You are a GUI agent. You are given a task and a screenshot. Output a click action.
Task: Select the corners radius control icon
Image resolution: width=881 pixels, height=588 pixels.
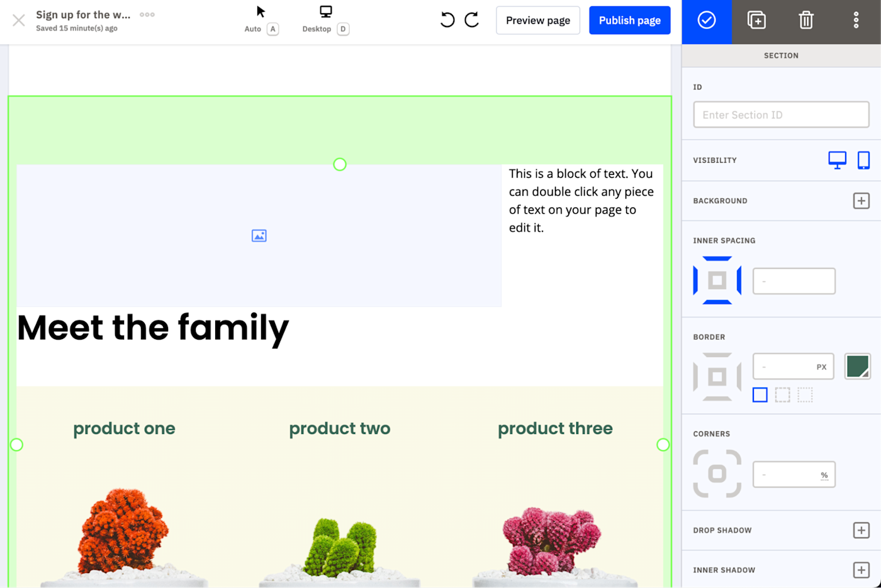coord(717,474)
